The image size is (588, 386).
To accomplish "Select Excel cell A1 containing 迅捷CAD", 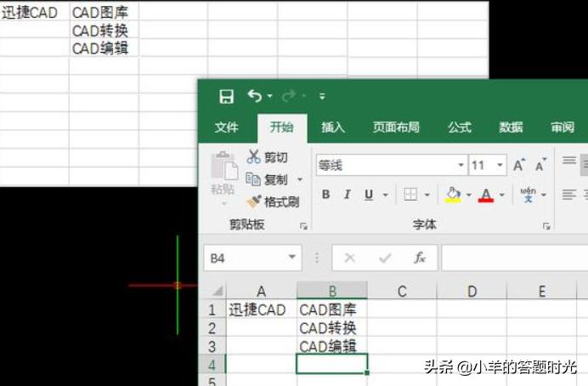I will click(262, 309).
